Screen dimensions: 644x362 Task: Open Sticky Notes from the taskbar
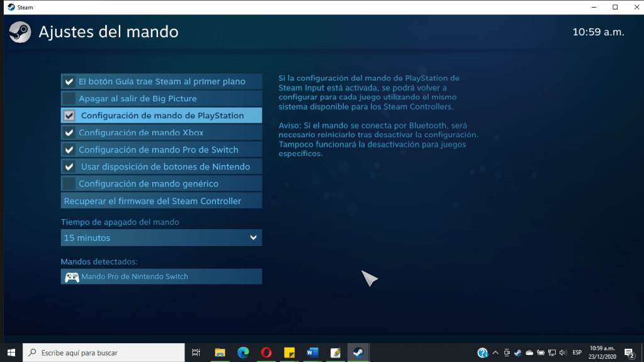pyautogui.click(x=289, y=353)
